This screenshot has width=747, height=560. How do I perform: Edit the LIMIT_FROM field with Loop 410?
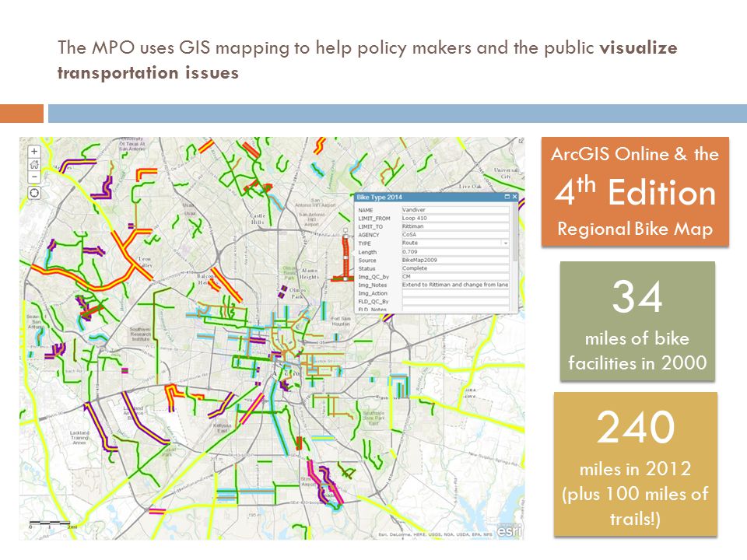(455, 218)
